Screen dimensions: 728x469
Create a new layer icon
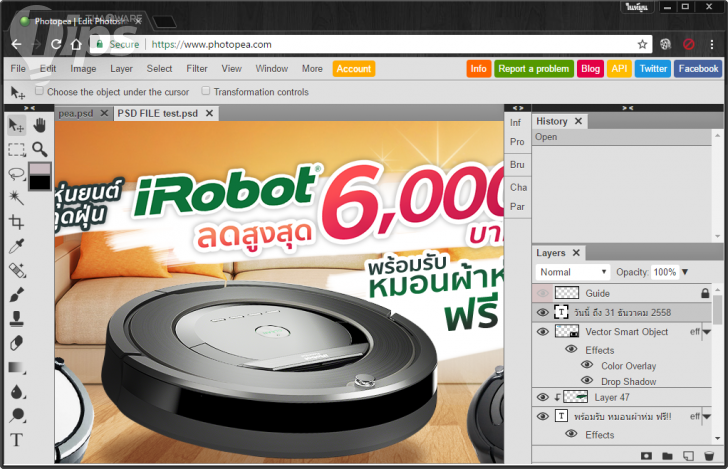coord(688,456)
